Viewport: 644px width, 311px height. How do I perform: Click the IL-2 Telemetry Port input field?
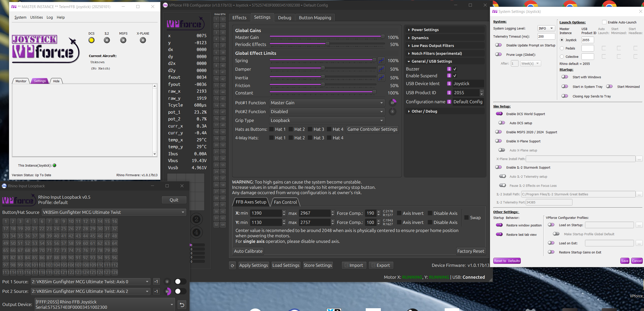click(549, 202)
